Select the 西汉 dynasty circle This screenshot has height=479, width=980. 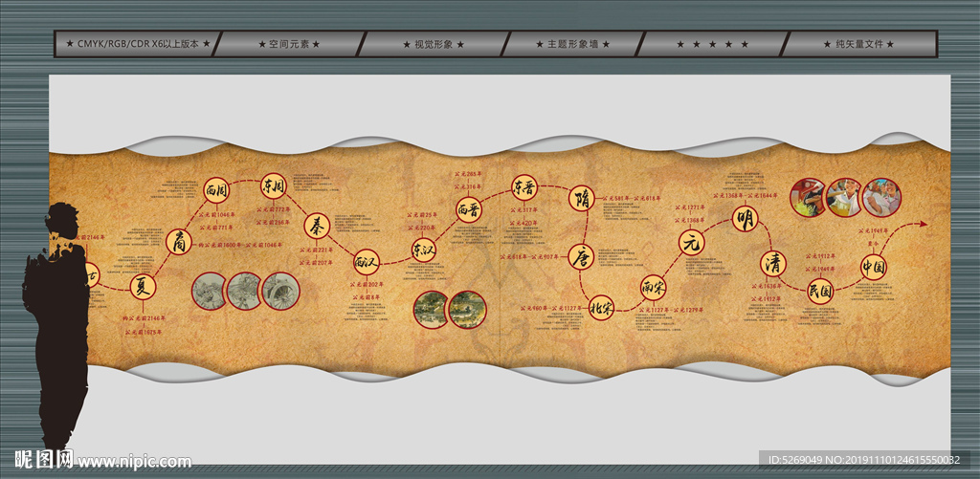point(367,262)
